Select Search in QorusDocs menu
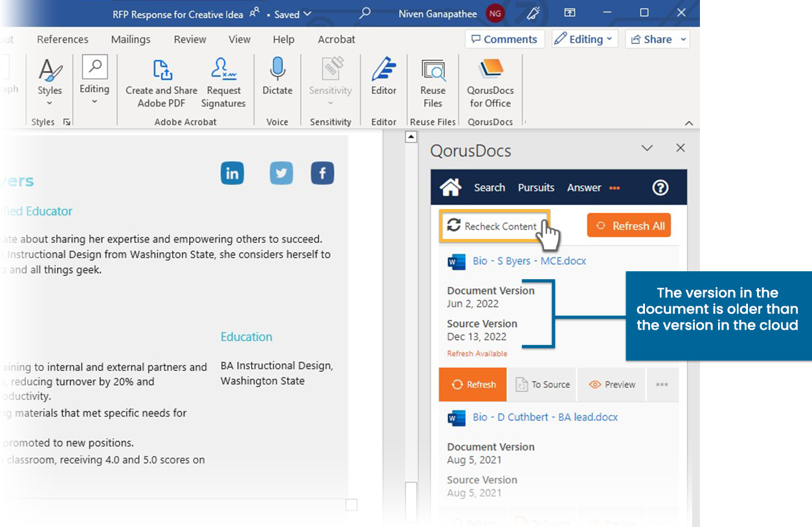This screenshot has width=812, height=527. click(490, 188)
